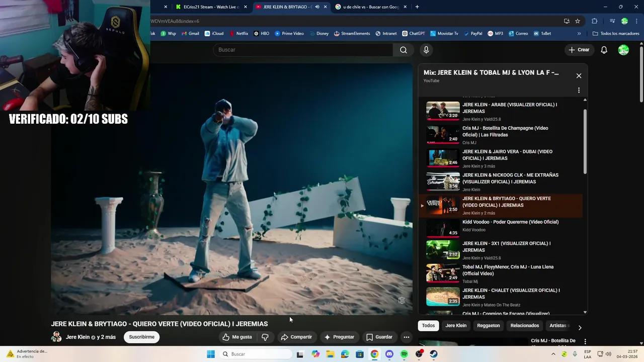Select the Relacionados filter chip
The image size is (644, 362).
pyautogui.click(x=525, y=326)
